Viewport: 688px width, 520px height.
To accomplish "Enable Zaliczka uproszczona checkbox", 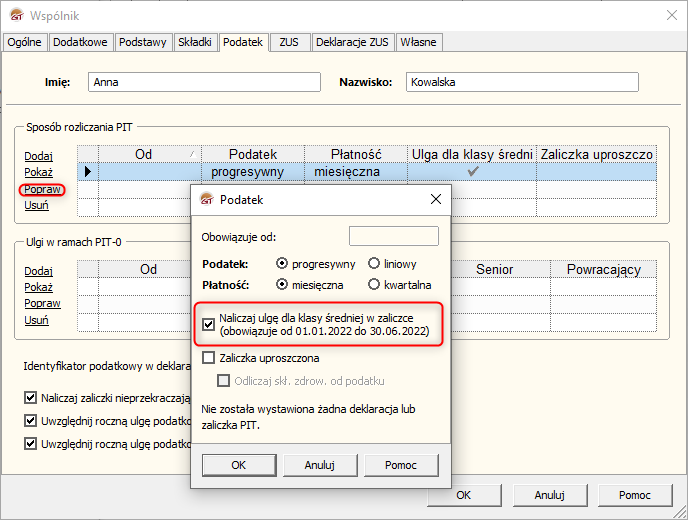I will tap(208, 358).
